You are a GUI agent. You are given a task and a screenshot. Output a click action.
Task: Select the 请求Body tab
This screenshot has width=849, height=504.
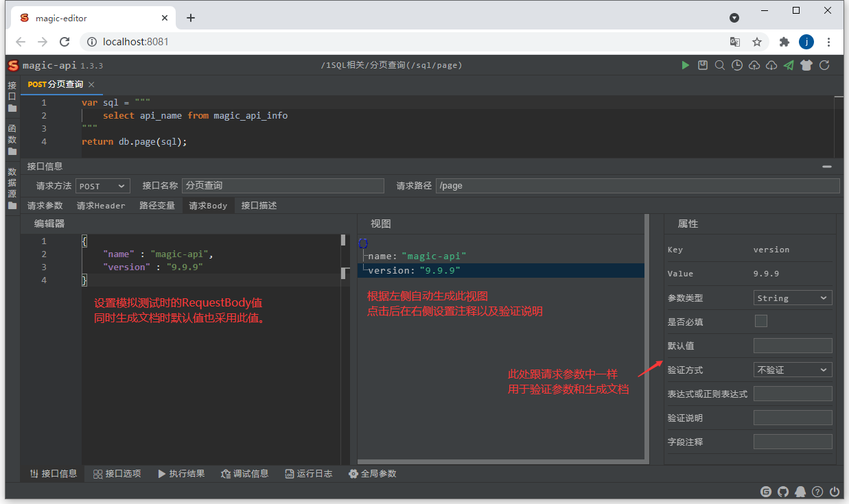pos(208,206)
